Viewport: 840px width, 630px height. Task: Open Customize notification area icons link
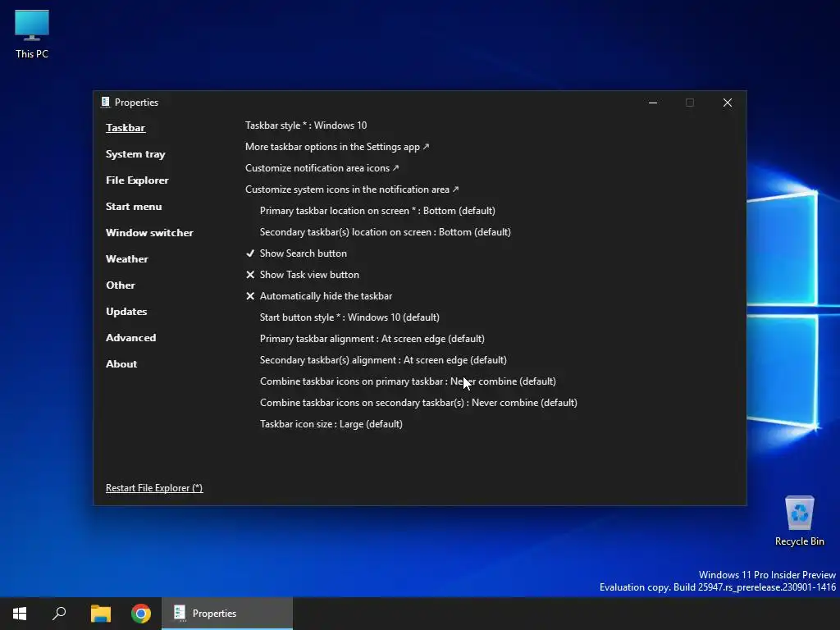pos(322,168)
